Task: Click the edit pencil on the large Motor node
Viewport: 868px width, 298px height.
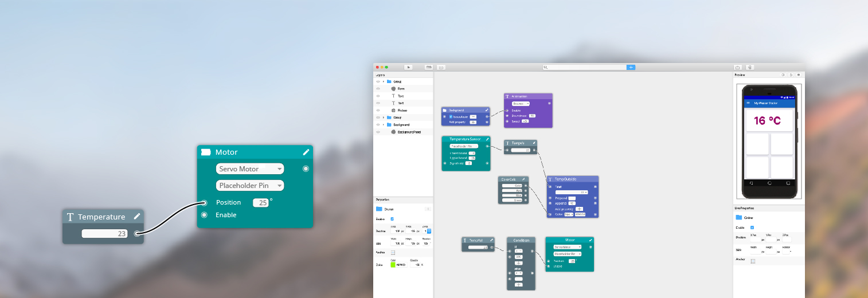Action: (x=306, y=152)
